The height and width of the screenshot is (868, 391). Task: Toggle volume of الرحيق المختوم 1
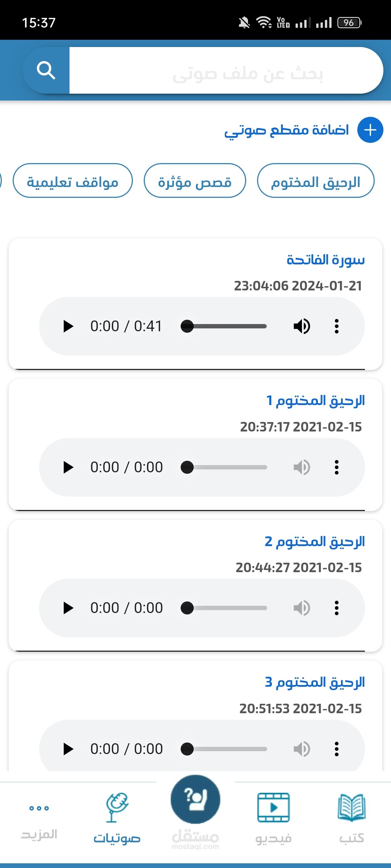coord(302,467)
